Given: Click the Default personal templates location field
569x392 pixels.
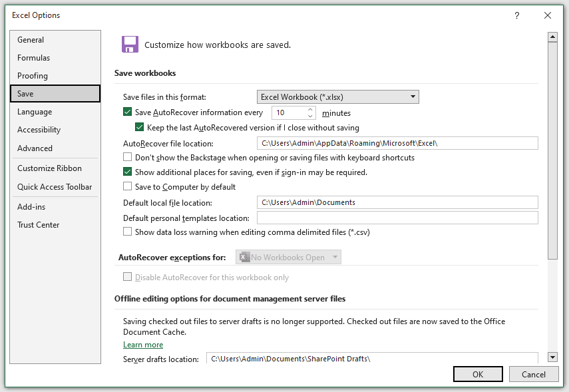Looking at the screenshot, I should 396,217.
